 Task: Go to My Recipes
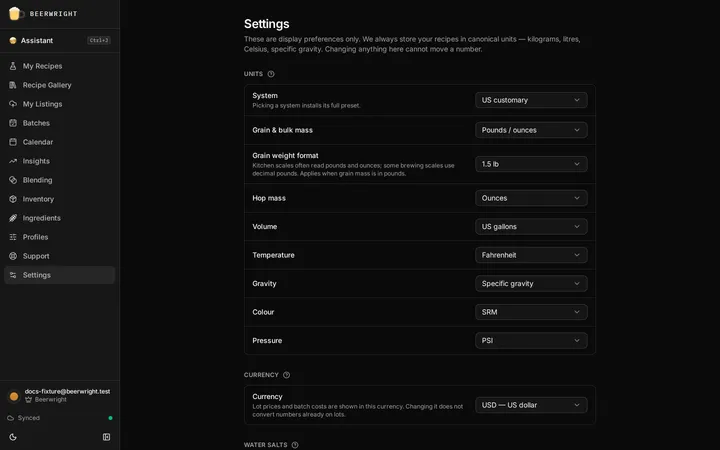point(60,66)
